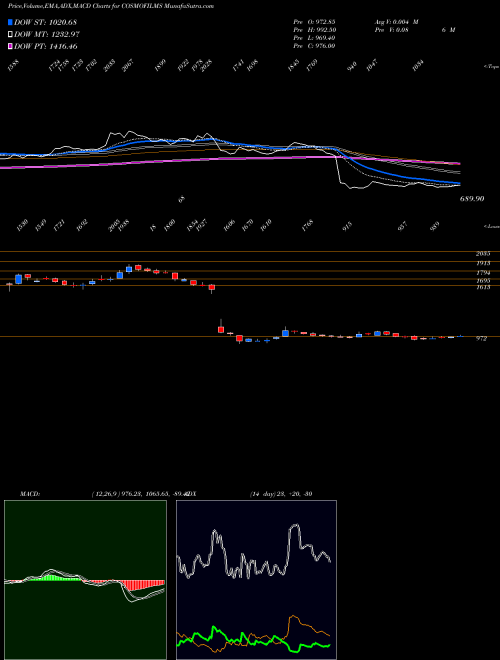500x660 pixels.
Task: Click the '(12,26,9)' MACD parameters text
Action: (104, 494)
